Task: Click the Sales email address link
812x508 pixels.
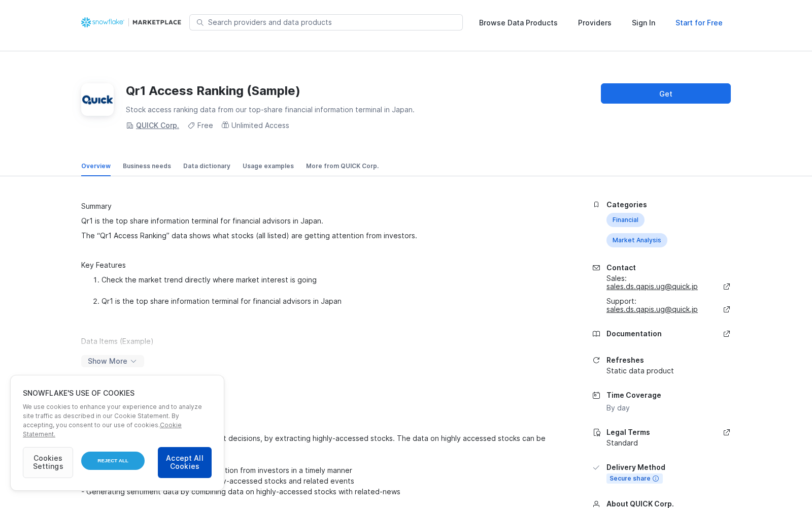Action: pyautogui.click(x=652, y=287)
